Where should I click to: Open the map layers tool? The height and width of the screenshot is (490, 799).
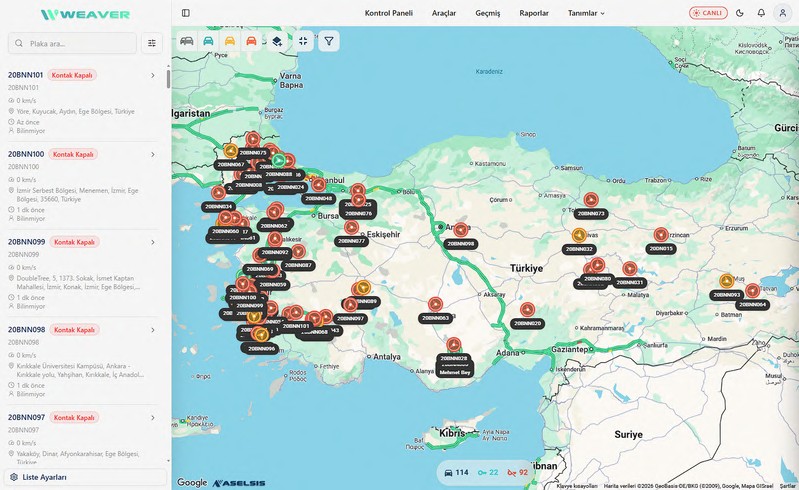(277, 41)
